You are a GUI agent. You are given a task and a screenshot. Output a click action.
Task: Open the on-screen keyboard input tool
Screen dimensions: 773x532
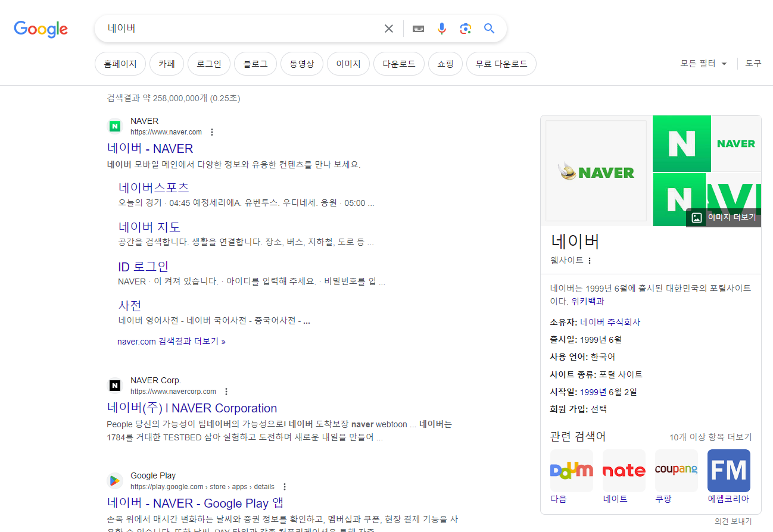418,29
